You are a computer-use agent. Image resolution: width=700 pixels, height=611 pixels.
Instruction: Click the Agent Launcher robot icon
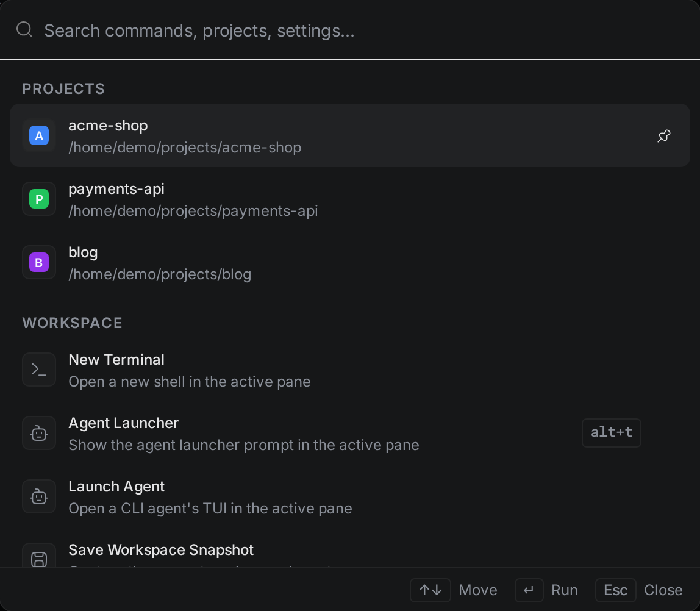[x=39, y=433]
